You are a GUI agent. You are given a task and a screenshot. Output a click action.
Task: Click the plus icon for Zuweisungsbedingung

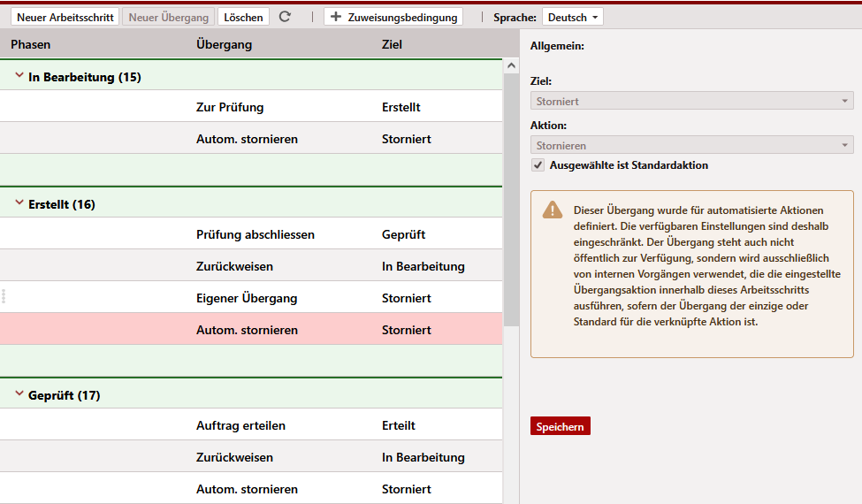coord(336,17)
